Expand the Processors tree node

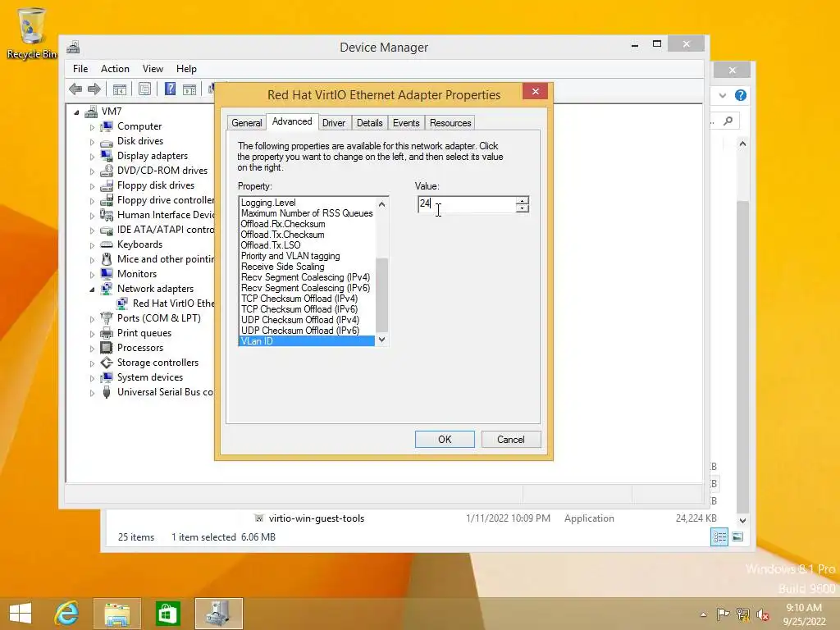coord(92,349)
